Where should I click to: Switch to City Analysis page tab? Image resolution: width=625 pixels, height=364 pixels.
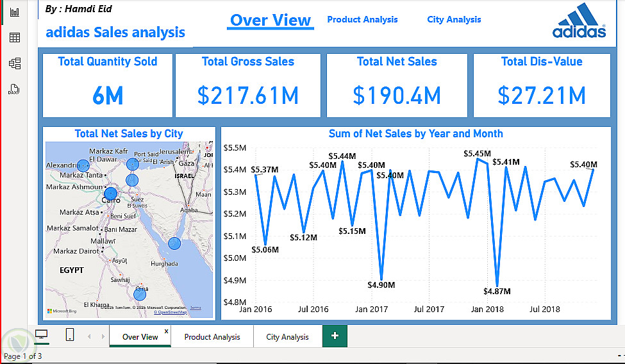coord(287,337)
